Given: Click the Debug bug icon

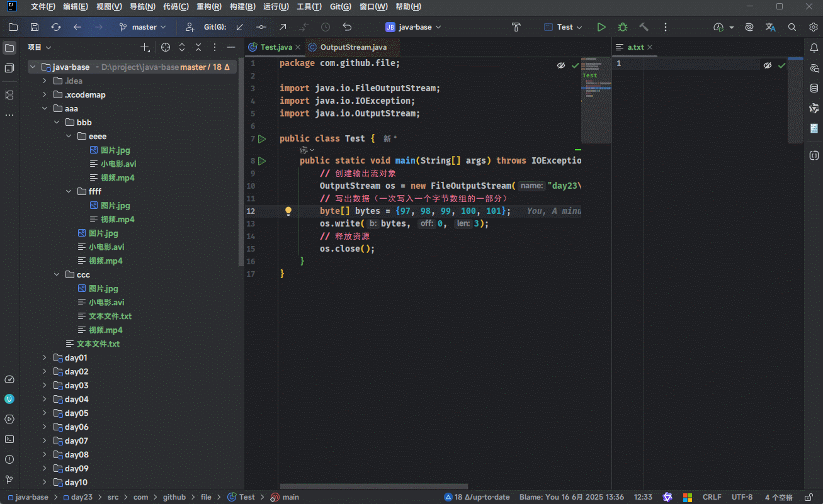Looking at the screenshot, I should pyautogui.click(x=622, y=27).
